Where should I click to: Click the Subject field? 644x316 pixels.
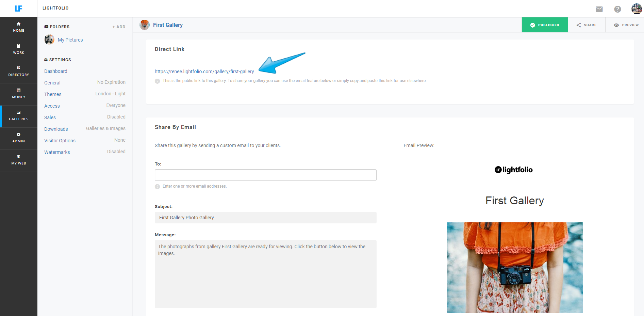(265, 218)
